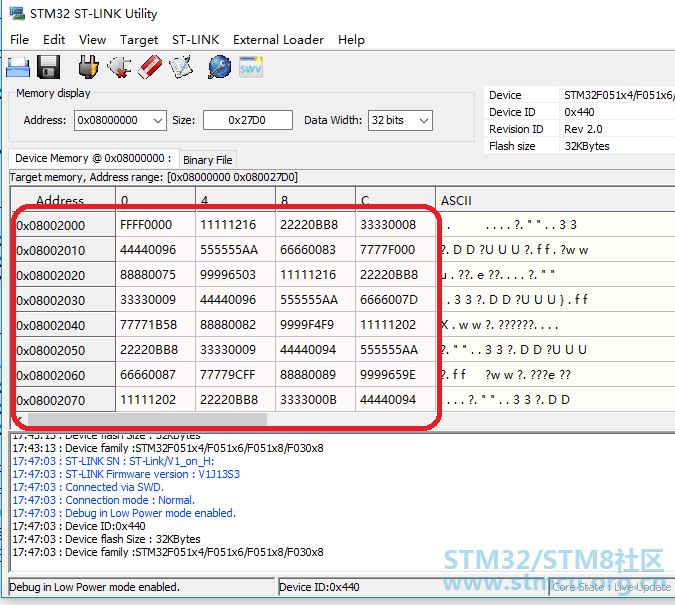Select row address 0x08002040
675x605 pixels.
[63, 325]
